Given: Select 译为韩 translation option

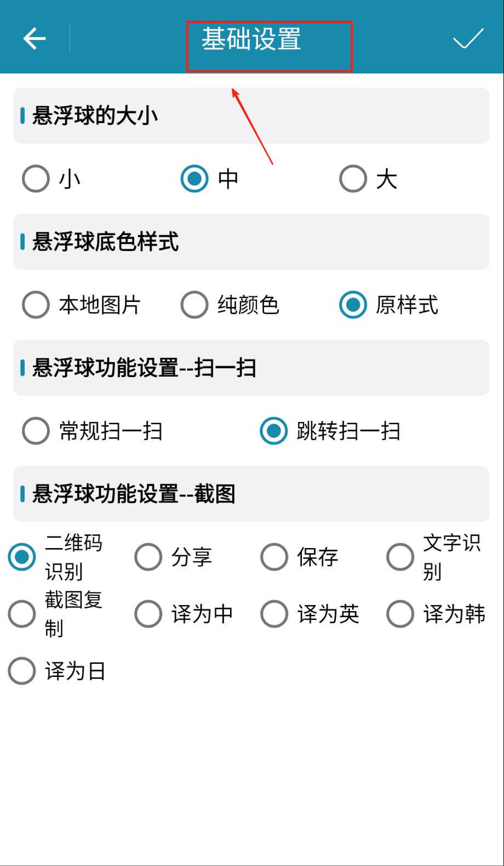Looking at the screenshot, I should pos(400,614).
